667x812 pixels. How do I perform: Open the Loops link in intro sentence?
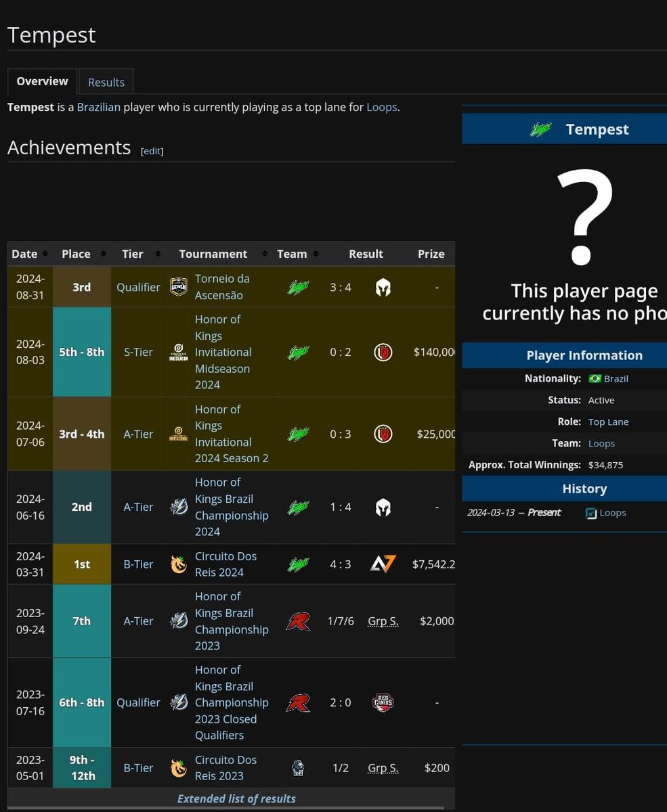(x=382, y=107)
